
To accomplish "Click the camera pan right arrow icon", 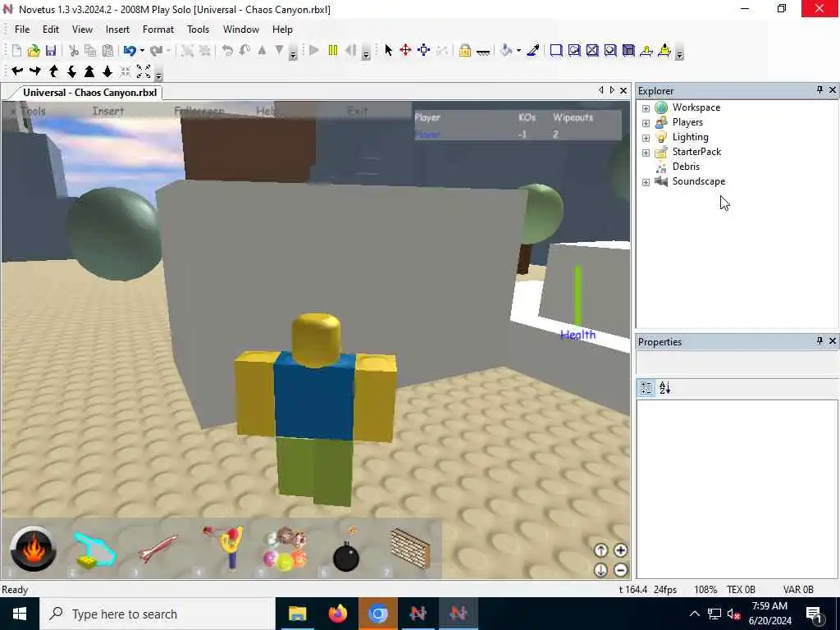I will tap(35, 71).
